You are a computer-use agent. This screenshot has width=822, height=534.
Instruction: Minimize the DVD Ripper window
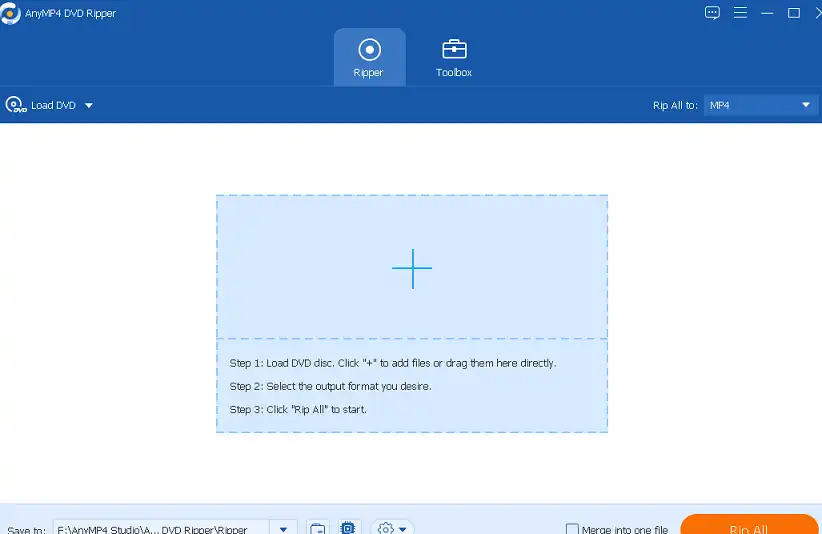[x=767, y=13]
